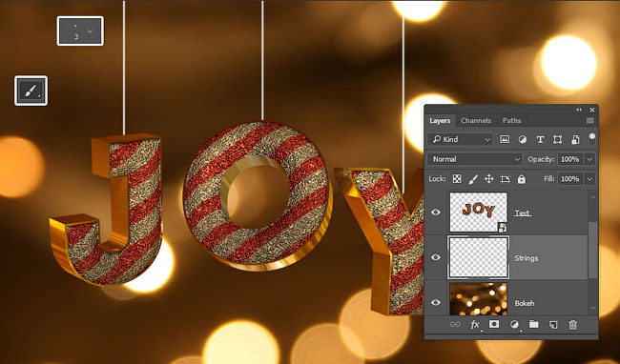Screen dimensions: 620x364
Task: Close the Layers panel
Action: coord(592,110)
